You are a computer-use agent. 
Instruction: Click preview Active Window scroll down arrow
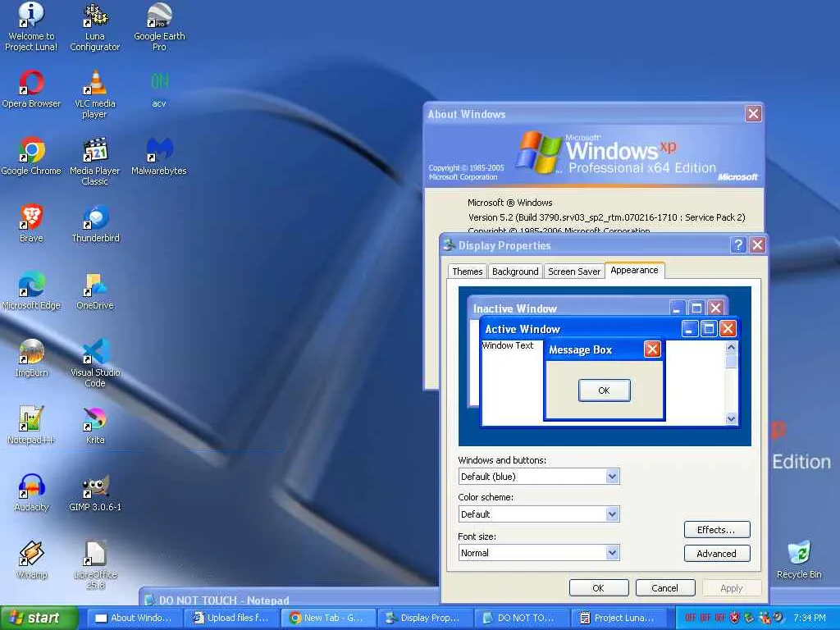[x=731, y=419]
